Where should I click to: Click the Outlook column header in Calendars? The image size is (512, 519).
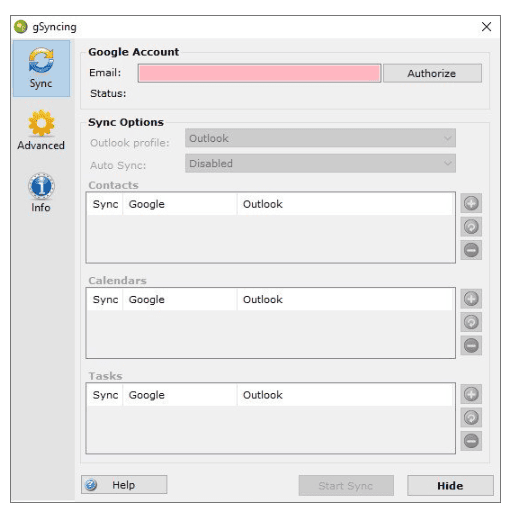point(345,299)
